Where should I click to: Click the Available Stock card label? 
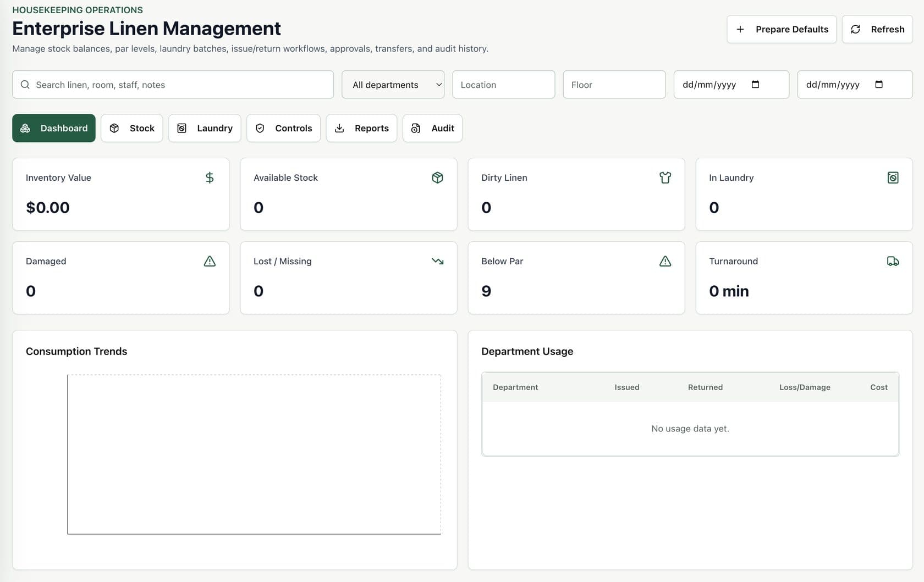(285, 178)
